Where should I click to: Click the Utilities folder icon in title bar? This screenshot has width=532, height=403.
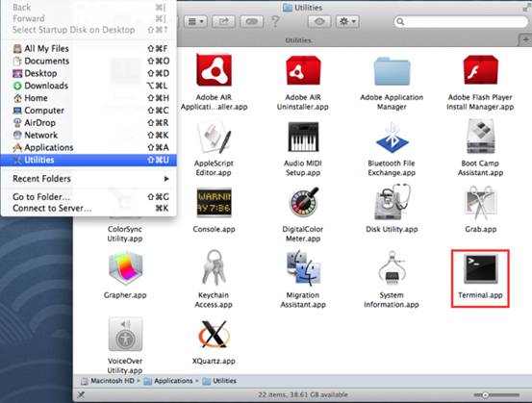pyautogui.click(x=288, y=7)
